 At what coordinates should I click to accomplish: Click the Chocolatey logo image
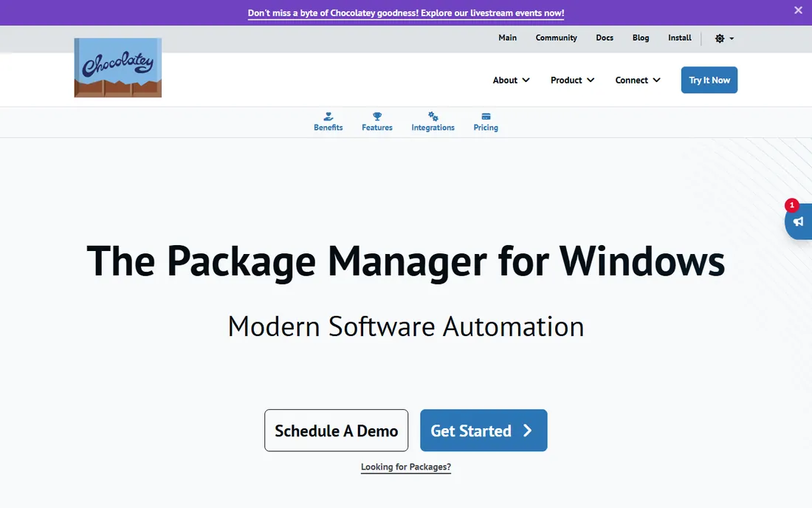pyautogui.click(x=118, y=67)
